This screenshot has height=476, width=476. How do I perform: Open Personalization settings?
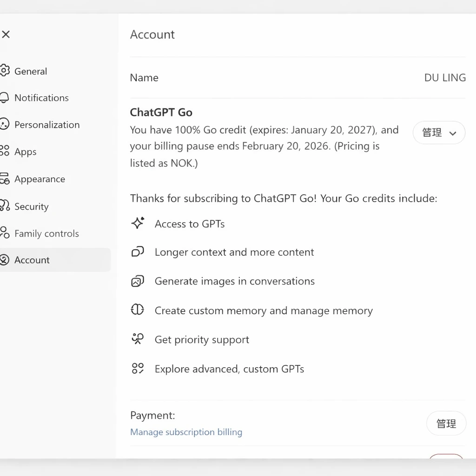point(47,125)
